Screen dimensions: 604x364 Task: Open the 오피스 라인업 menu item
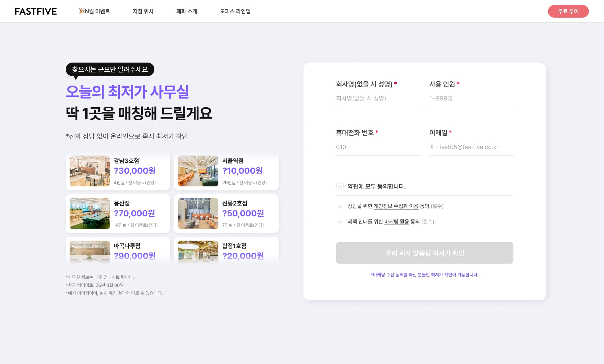235,11
